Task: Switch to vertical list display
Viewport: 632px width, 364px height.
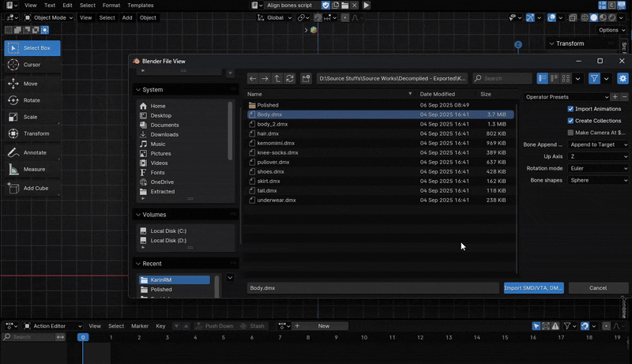Action: [x=543, y=78]
